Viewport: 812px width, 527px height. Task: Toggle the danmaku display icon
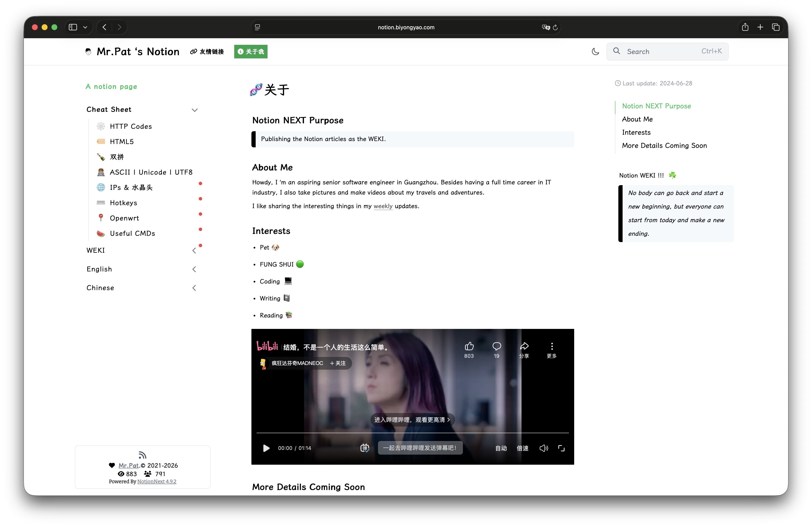365,448
